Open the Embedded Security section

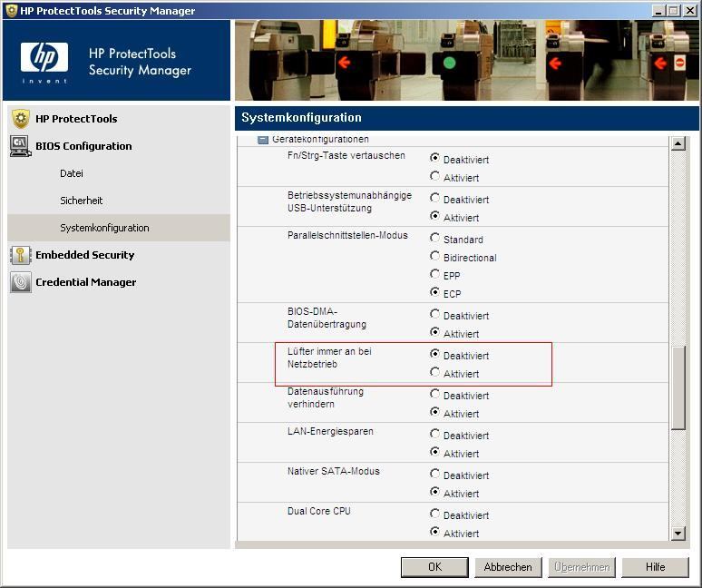point(85,255)
